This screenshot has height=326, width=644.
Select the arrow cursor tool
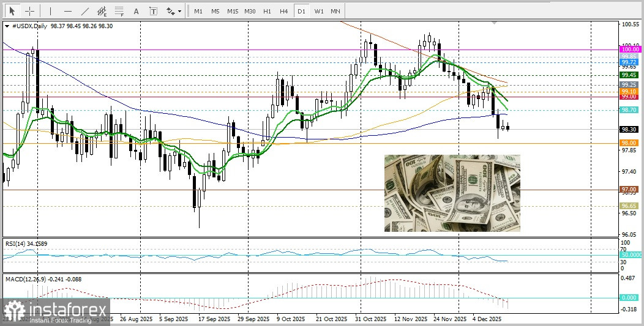[x=12, y=11]
